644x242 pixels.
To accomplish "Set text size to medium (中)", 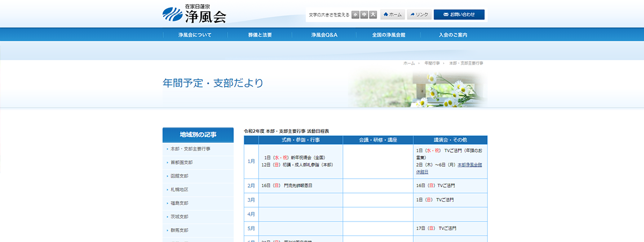I will [364, 15].
